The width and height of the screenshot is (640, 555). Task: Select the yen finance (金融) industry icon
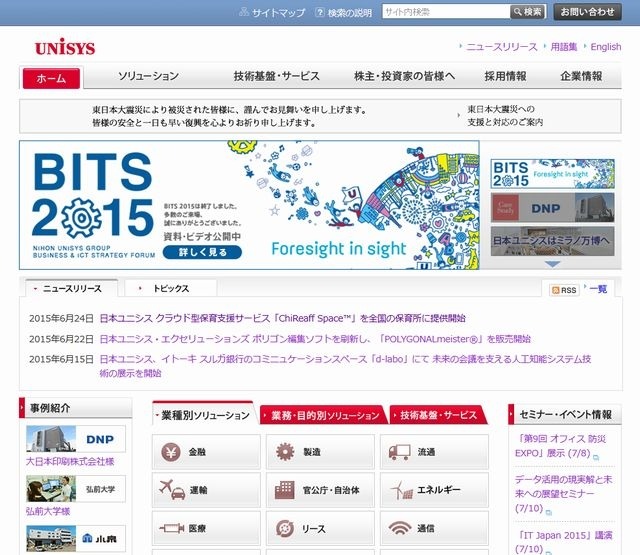click(171, 452)
